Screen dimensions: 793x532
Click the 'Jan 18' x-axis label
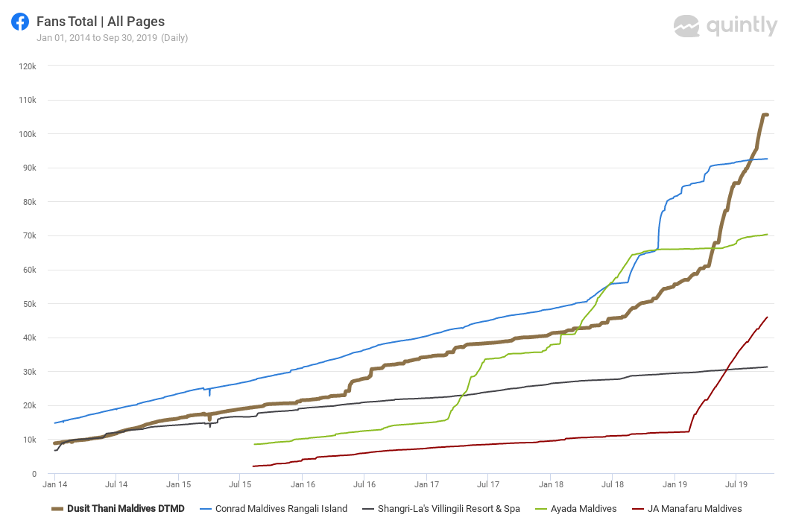click(x=551, y=484)
